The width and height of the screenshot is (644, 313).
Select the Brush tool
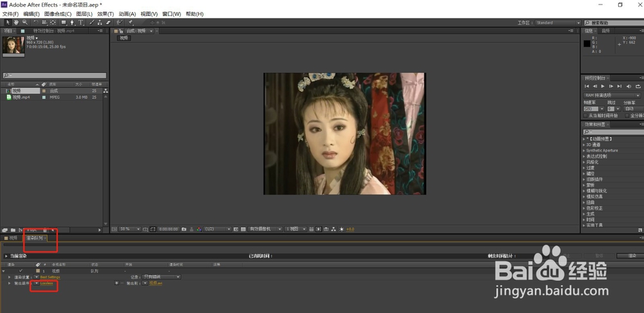pos(92,23)
